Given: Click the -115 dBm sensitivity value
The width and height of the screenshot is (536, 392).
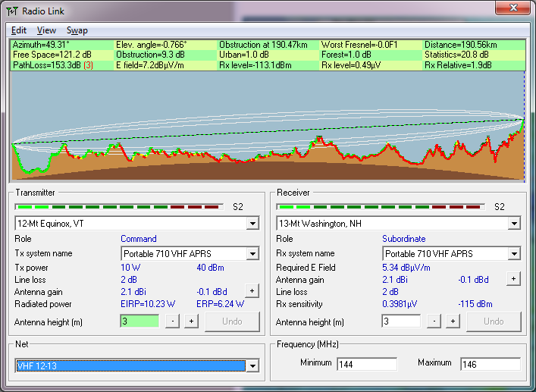Looking at the screenshot, I should 475,304.
